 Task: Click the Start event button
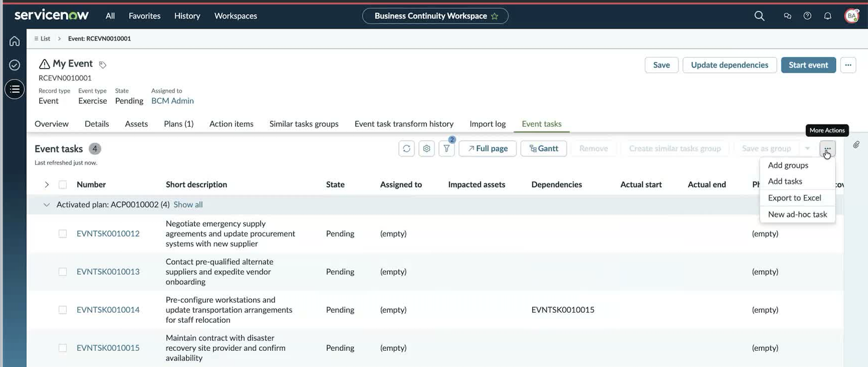point(808,65)
